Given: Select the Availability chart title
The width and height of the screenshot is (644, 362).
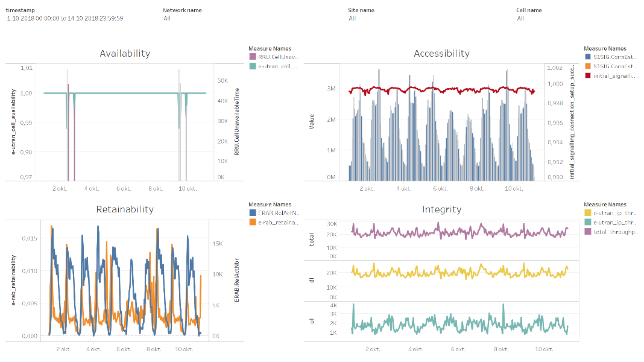Looking at the screenshot, I should tap(125, 54).
